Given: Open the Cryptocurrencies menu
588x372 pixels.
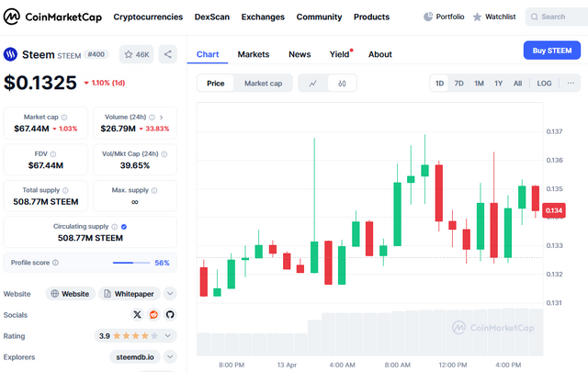Looking at the screenshot, I should pos(148,17).
